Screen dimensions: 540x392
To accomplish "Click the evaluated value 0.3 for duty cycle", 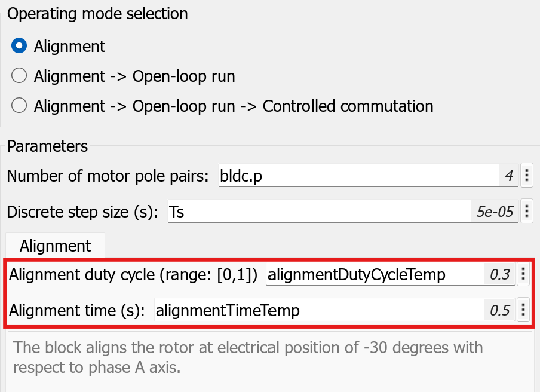I will pyautogui.click(x=499, y=274).
